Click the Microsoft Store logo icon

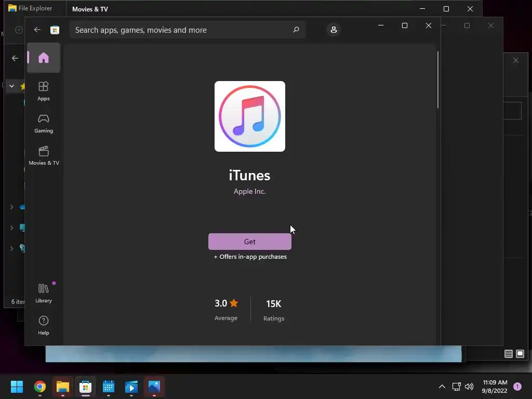(55, 30)
